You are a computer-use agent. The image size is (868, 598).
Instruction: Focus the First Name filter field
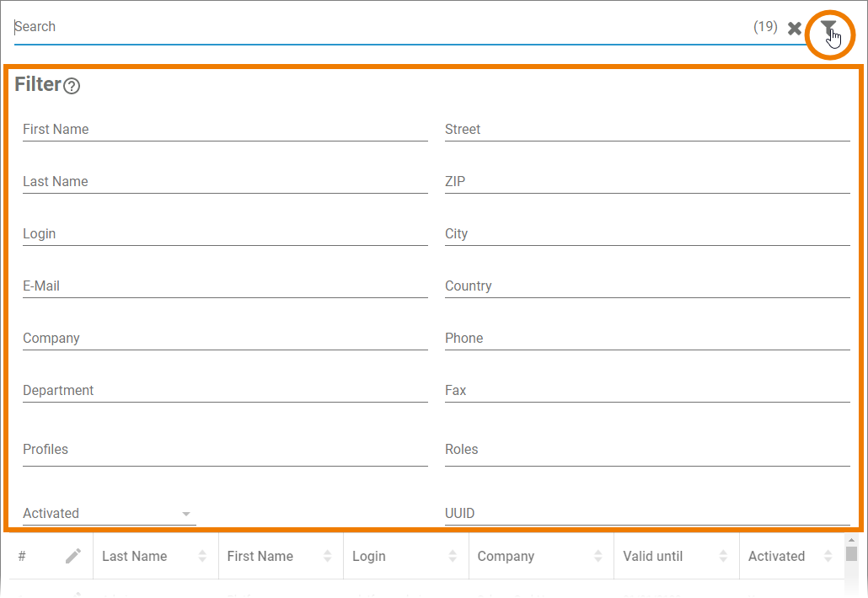[225, 130]
